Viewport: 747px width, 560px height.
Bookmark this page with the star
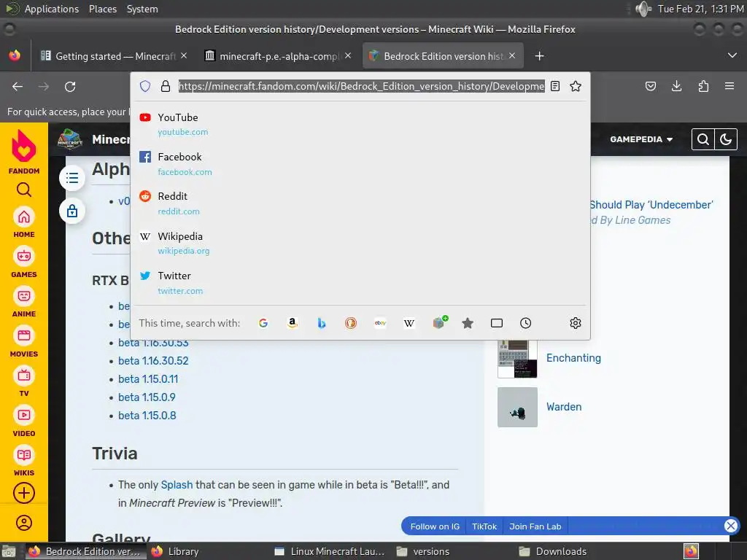[x=576, y=86]
